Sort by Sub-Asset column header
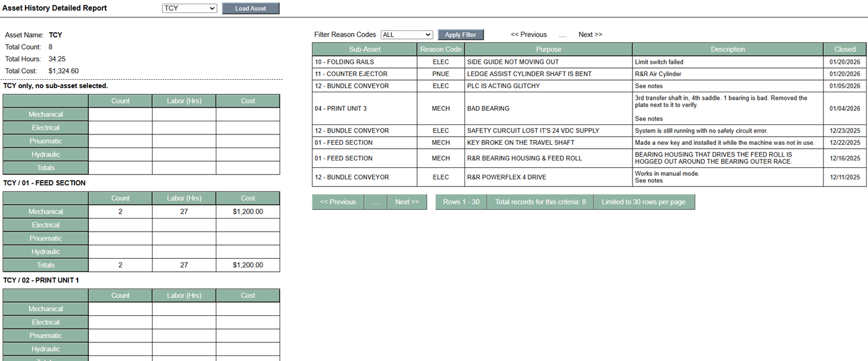The image size is (868, 361). (x=365, y=49)
